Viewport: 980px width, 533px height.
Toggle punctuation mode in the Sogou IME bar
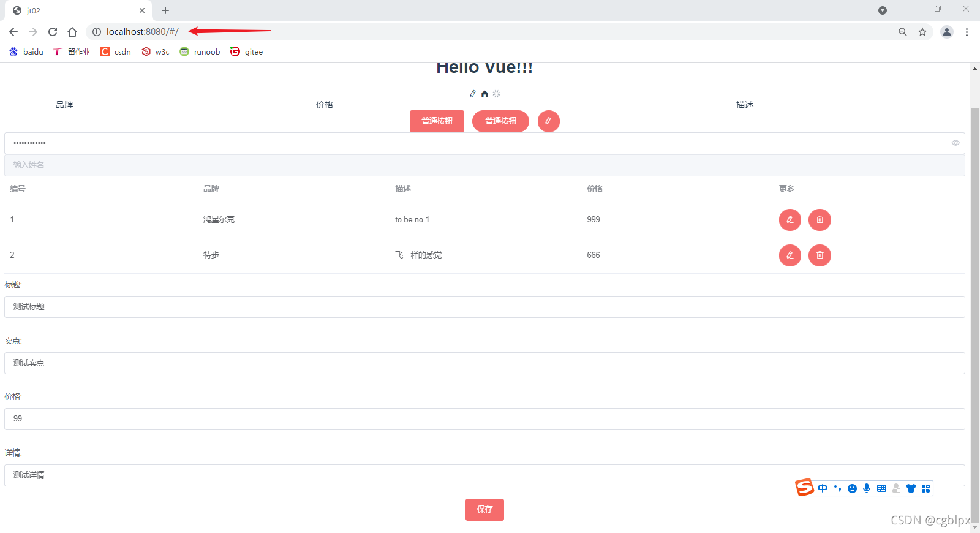tap(837, 488)
